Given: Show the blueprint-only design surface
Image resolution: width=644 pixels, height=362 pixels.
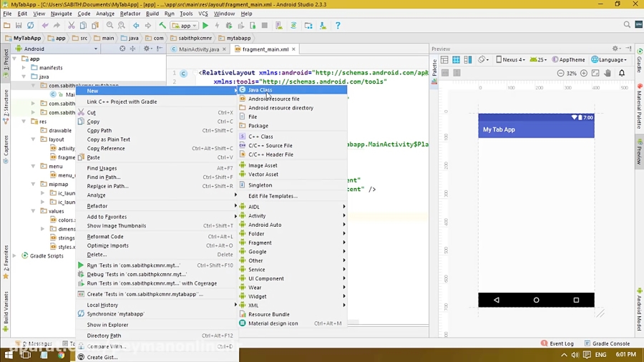Looking at the screenshot, I should click(x=457, y=60).
